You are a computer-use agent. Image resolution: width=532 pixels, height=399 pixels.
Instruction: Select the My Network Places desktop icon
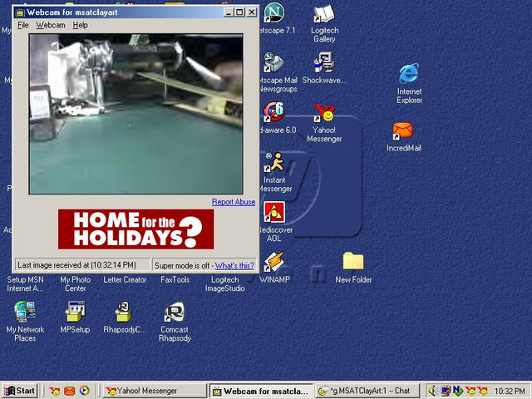click(x=25, y=312)
